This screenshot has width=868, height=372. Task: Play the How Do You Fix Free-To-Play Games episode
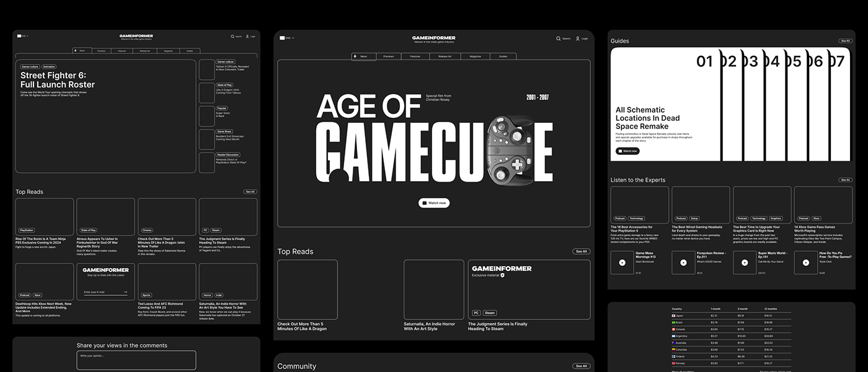[x=806, y=262]
